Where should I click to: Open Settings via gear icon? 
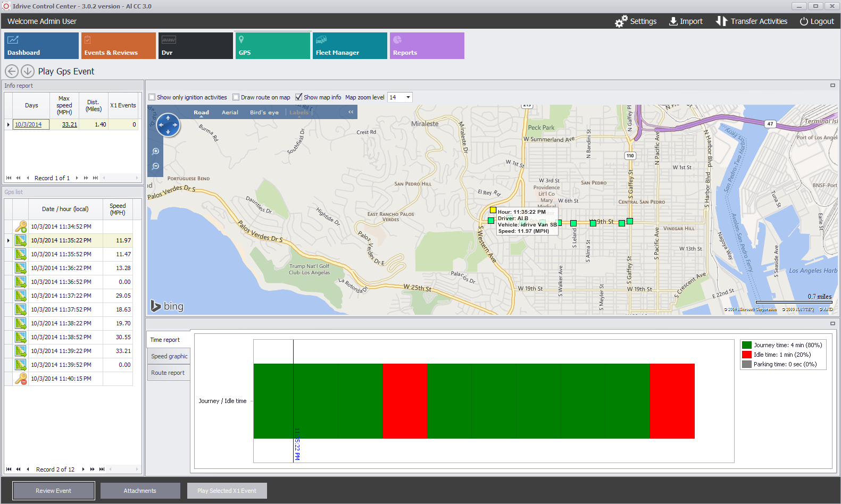(x=621, y=21)
